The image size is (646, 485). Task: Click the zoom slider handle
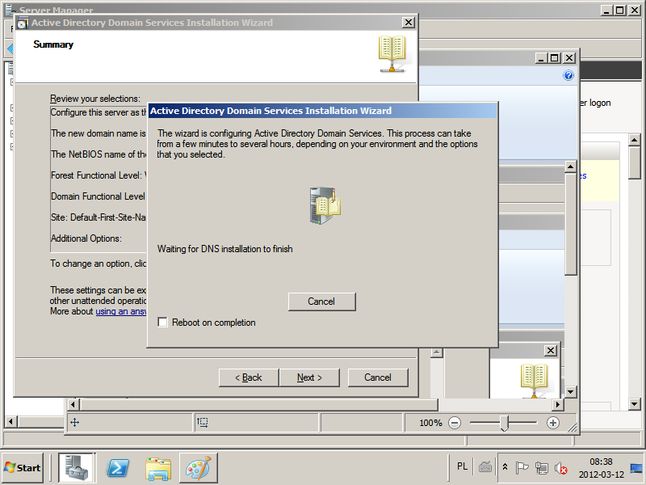pyautogui.click(x=505, y=423)
